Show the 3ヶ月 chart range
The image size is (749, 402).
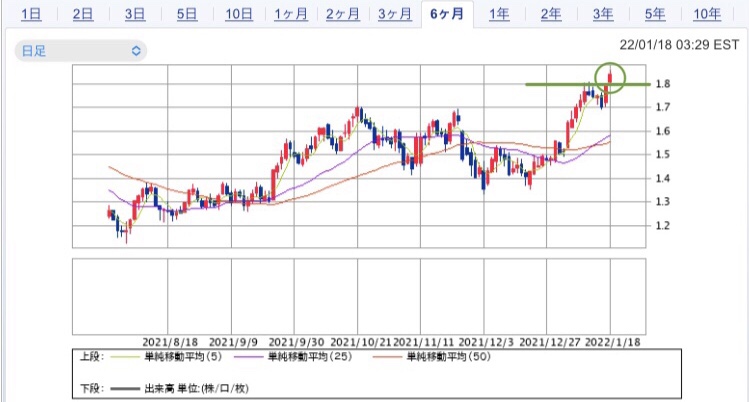point(395,14)
